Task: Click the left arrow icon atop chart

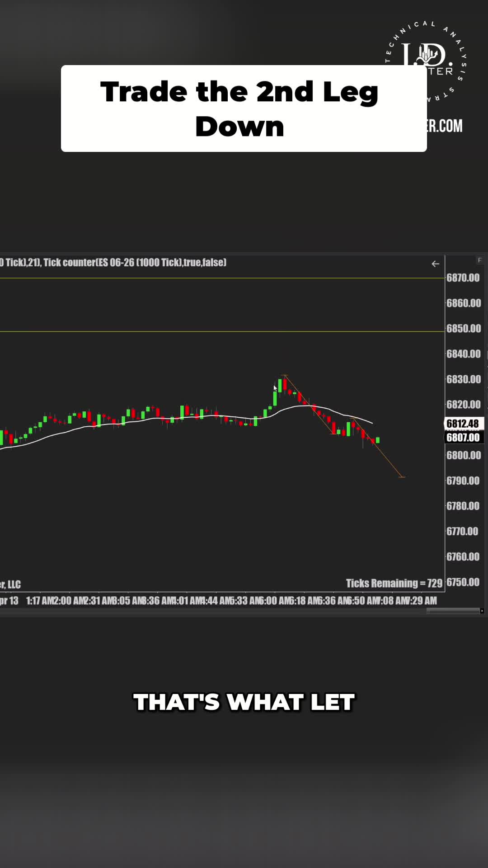Action: coord(435,264)
